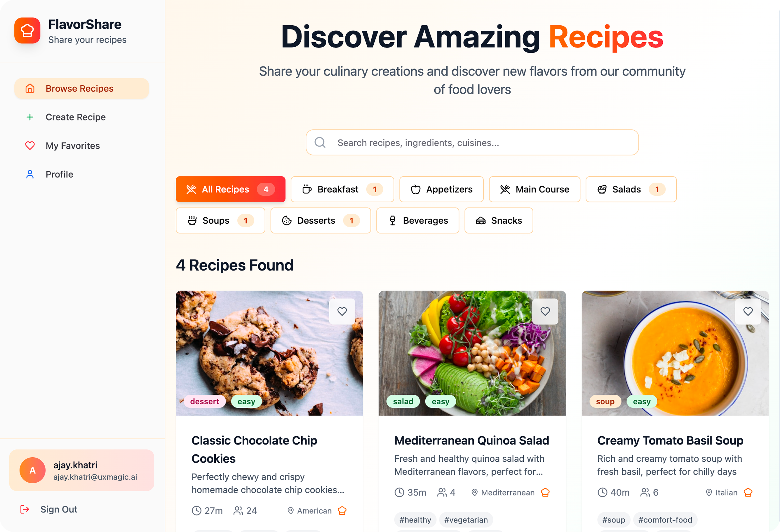
Task: Show Main Course recipes
Action: pyautogui.click(x=534, y=189)
